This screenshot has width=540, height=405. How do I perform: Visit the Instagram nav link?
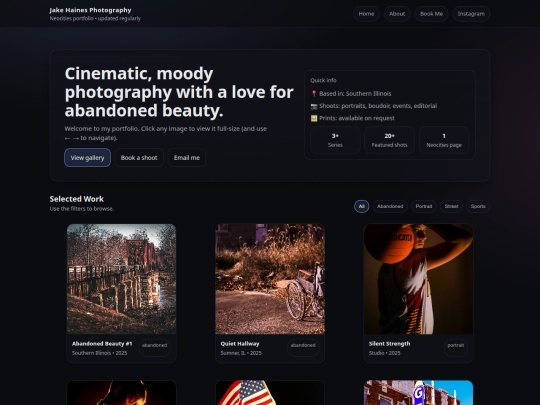click(471, 14)
